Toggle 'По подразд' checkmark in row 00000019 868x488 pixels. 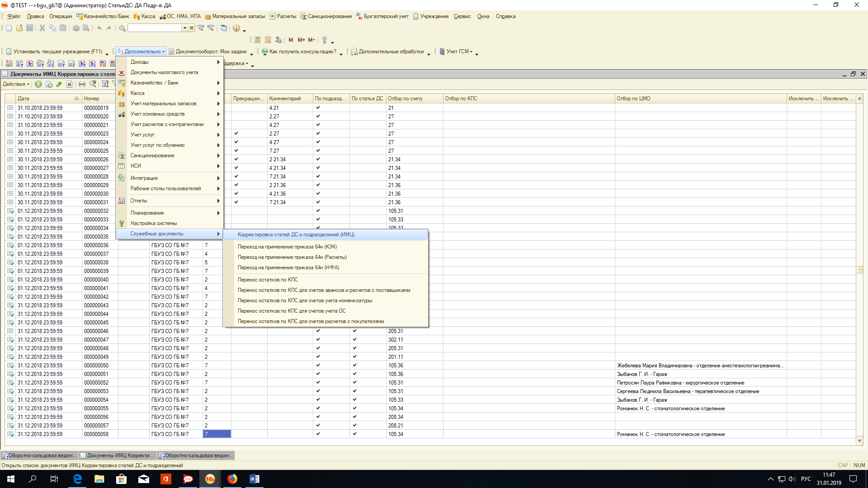318,108
